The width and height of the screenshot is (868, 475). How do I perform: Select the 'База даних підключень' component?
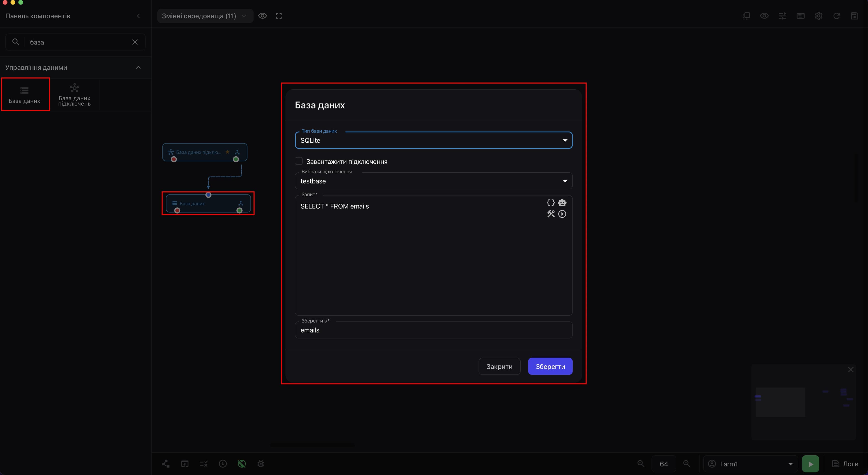click(74, 95)
